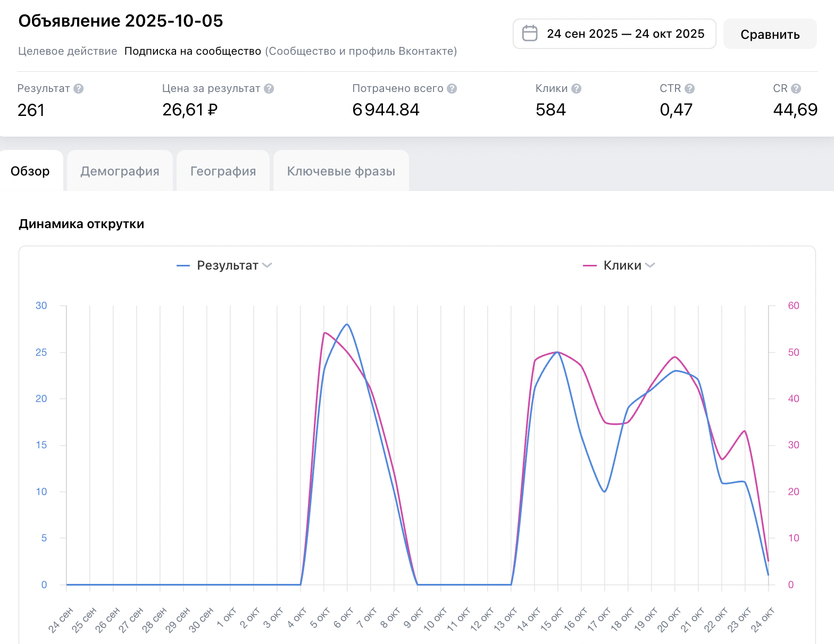Click help icon beside Цена за результат
The width and height of the screenshot is (834, 644).
tap(269, 89)
